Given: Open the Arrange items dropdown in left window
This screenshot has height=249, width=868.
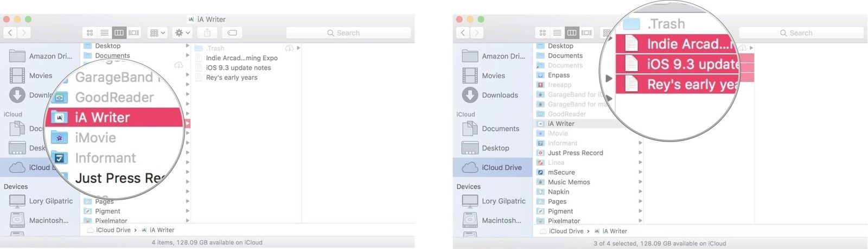Looking at the screenshot, I should point(157,33).
